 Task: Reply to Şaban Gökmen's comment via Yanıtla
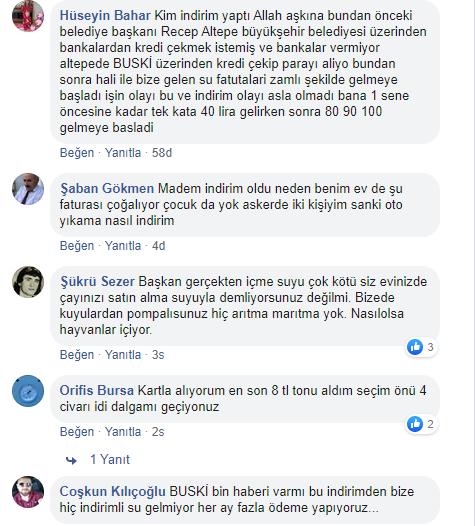coord(123,246)
